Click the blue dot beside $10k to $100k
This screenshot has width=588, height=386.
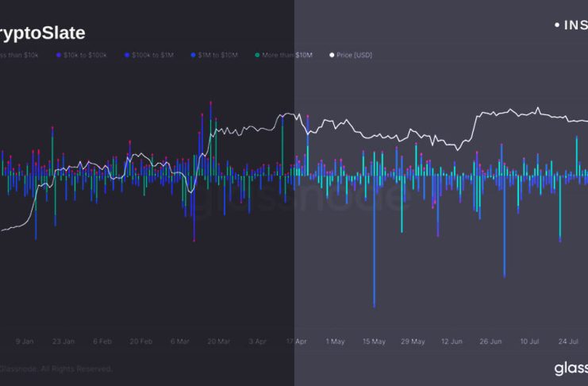tap(59, 56)
